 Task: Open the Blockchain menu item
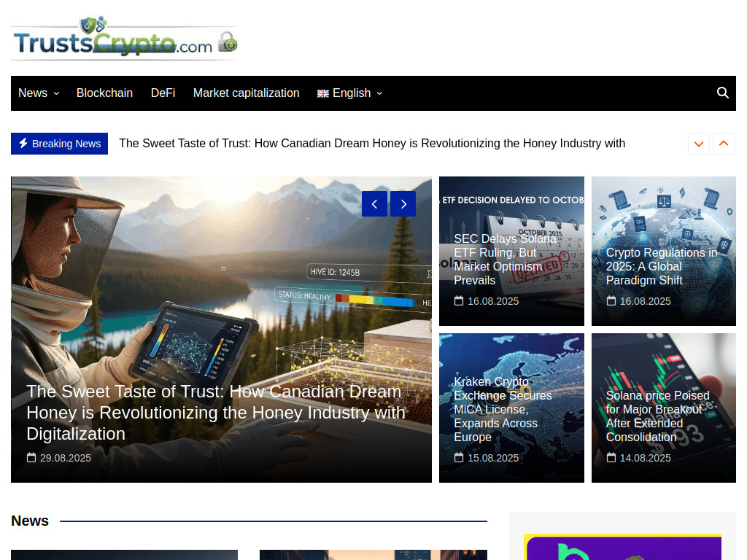(x=104, y=93)
